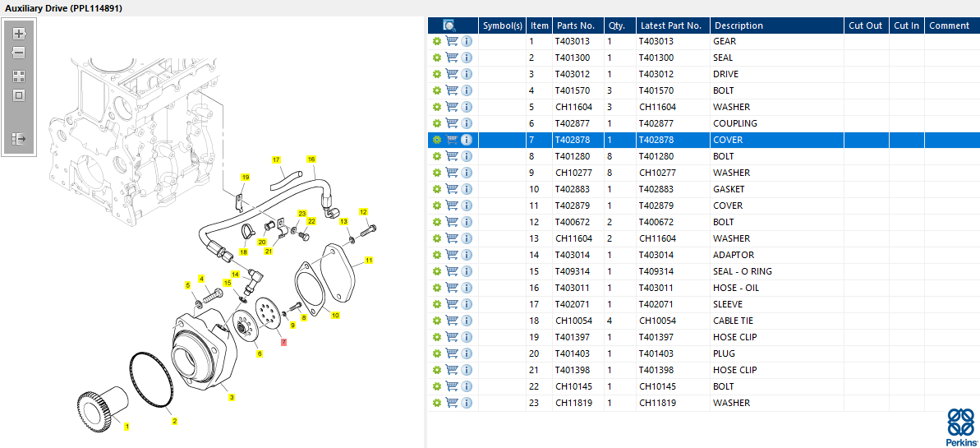
Task: Click the ADAPTOR description text
Action: point(733,255)
